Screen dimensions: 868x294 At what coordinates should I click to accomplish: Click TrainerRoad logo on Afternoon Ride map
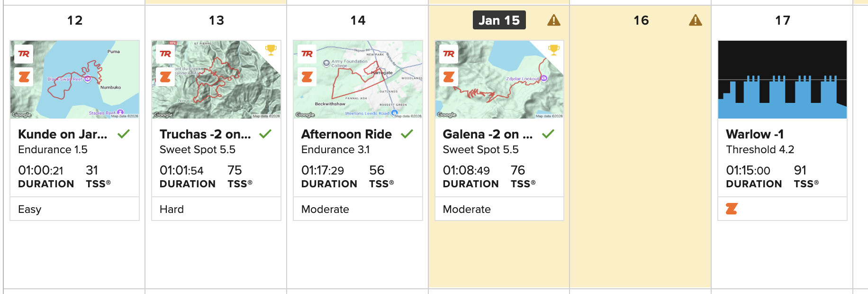click(307, 54)
